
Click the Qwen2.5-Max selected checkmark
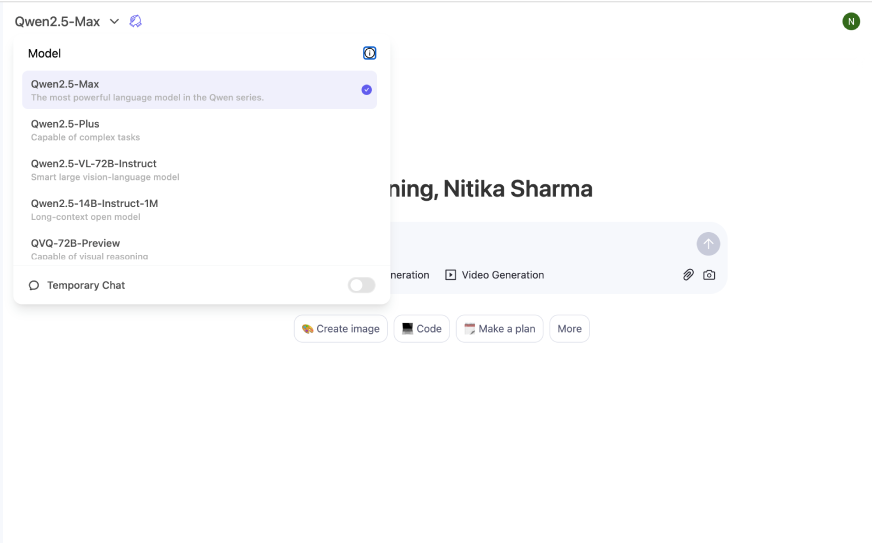pos(367,90)
